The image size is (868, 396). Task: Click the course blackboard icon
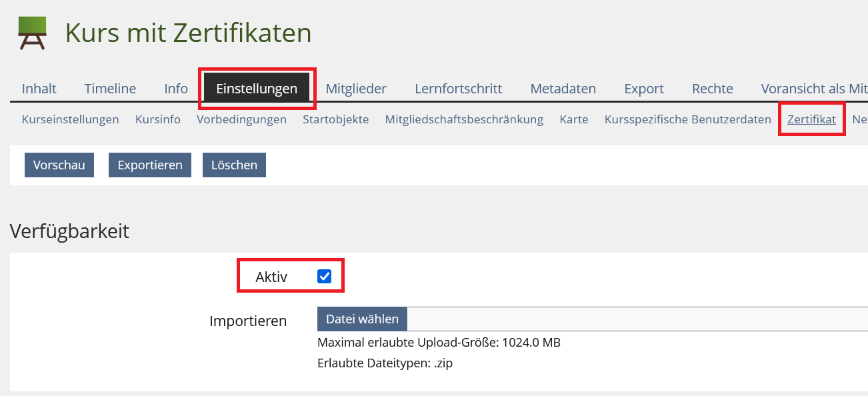[32, 33]
